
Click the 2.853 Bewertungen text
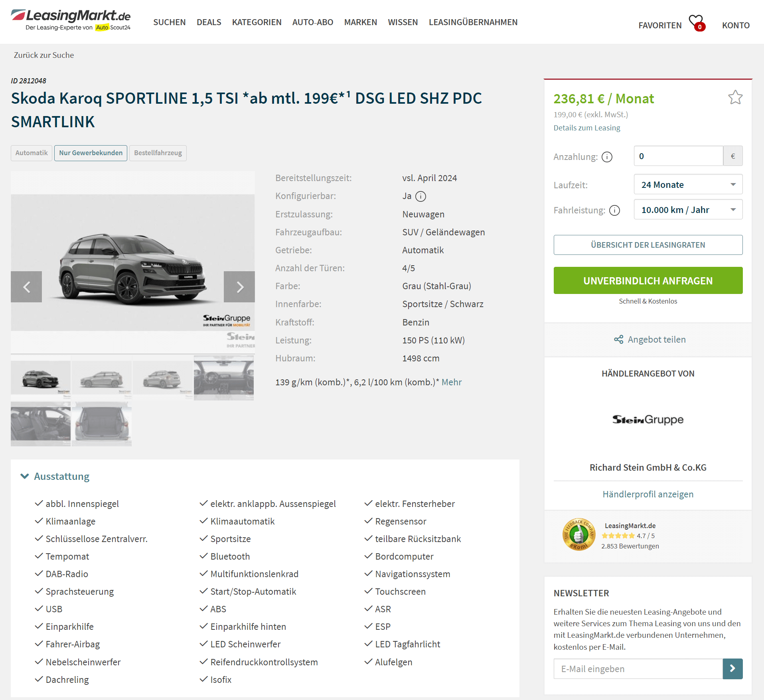pyautogui.click(x=630, y=546)
